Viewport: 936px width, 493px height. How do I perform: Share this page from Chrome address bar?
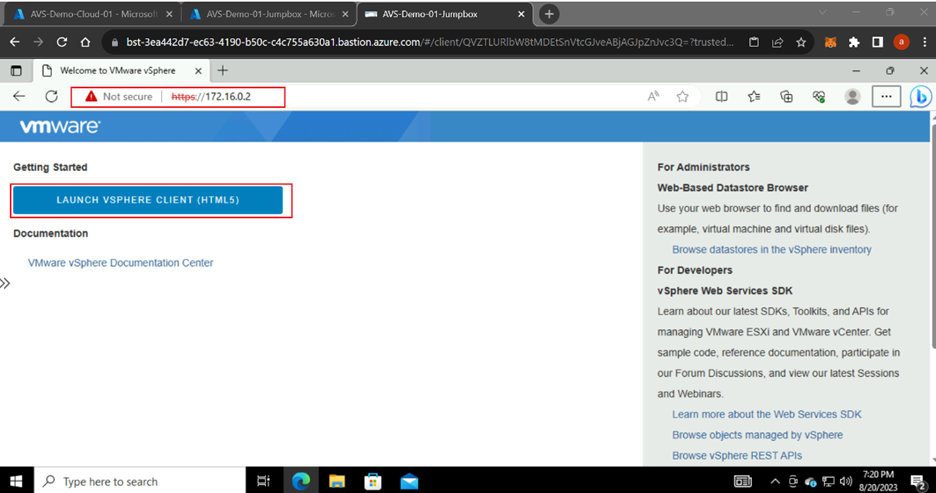click(x=777, y=42)
